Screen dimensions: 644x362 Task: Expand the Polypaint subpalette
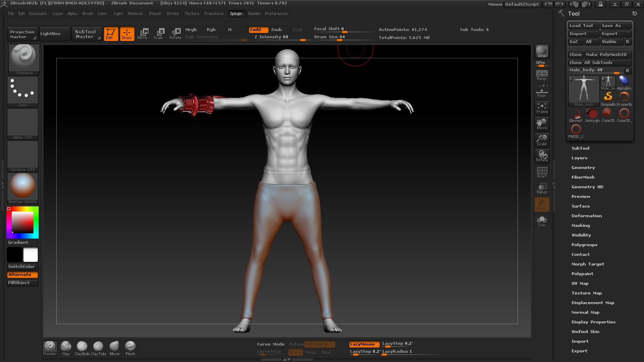pos(582,274)
